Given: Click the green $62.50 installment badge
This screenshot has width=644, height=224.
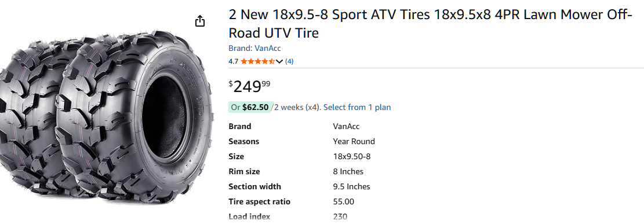Looking at the screenshot, I should point(250,108).
